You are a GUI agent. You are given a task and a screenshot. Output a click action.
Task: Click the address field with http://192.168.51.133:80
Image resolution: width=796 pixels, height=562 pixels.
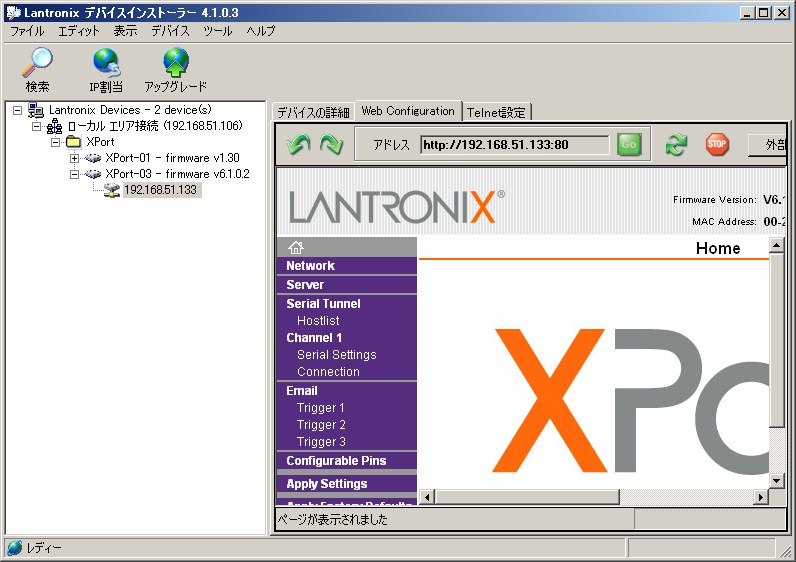pyautogui.click(x=515, y=145)
